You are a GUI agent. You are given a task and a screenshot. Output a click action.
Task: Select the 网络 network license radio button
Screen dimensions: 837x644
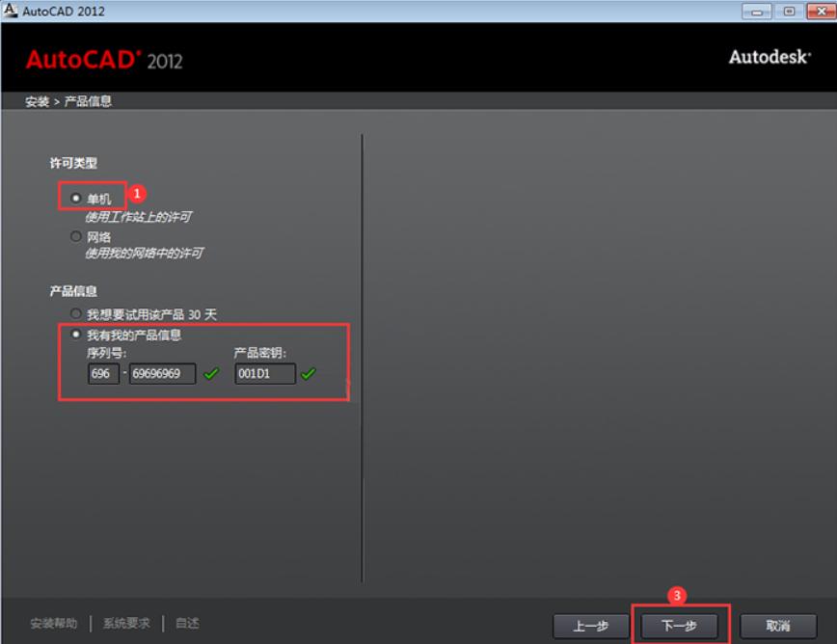pyautogui.click(x=76, y=236)
